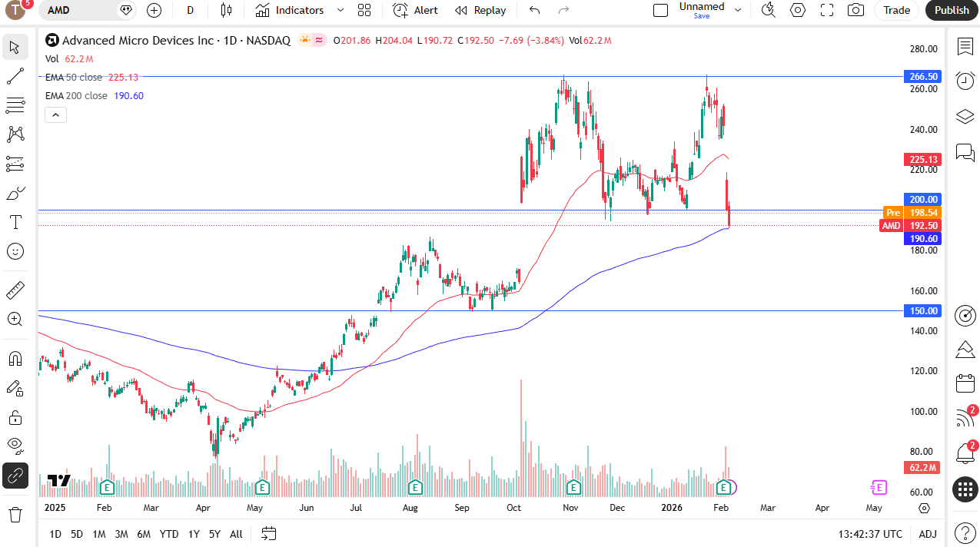980x547 pixels.
Task: Select the cursor arrow tool
Action: [x=15, y=47]
